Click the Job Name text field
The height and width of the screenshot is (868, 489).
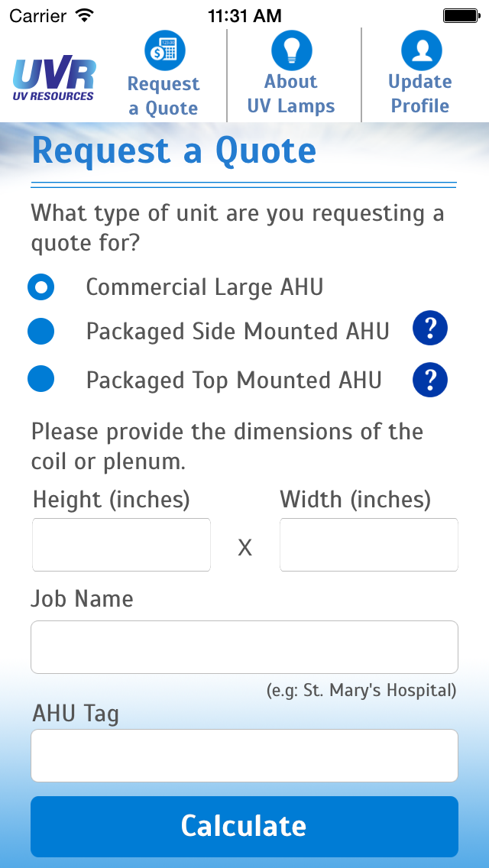tap(244, 647)
